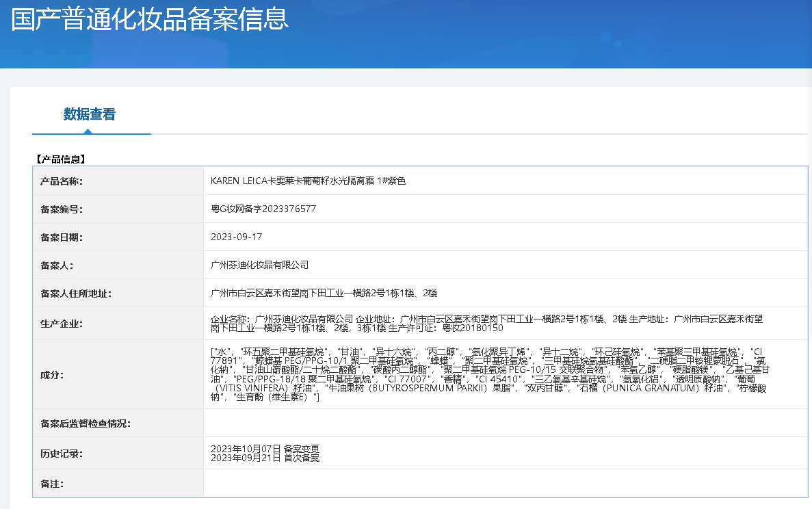Click the 成分 label
Image resolution: width=812 pixels, height=509 pixels.
(52, 375)
